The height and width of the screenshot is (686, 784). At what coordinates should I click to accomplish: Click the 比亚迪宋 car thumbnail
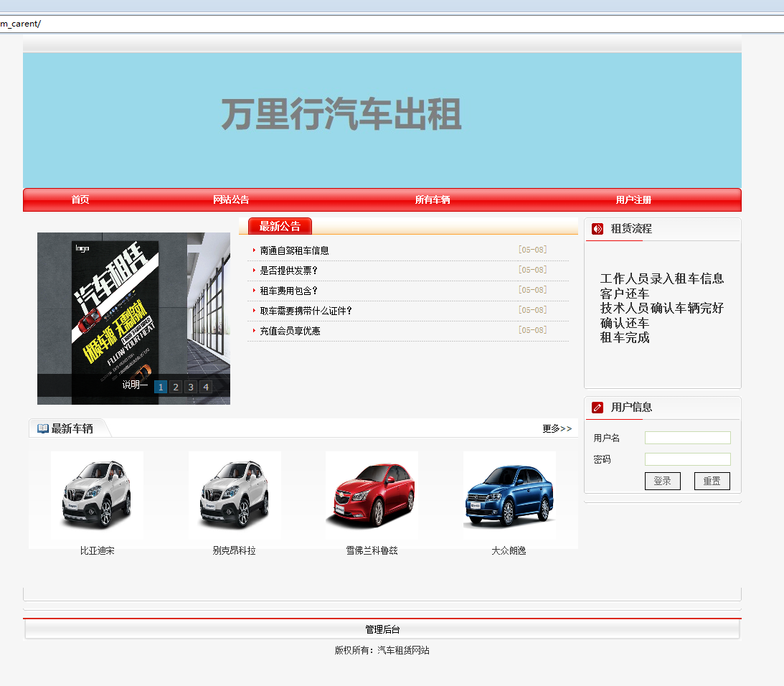point(97,494)
